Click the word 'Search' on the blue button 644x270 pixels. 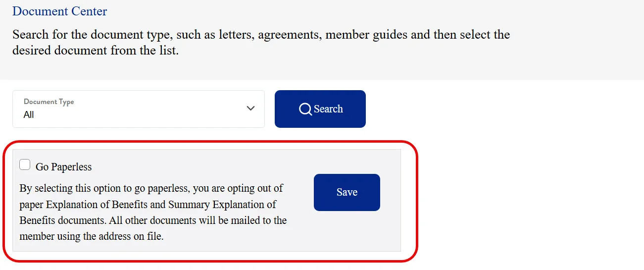pos(328,109)
